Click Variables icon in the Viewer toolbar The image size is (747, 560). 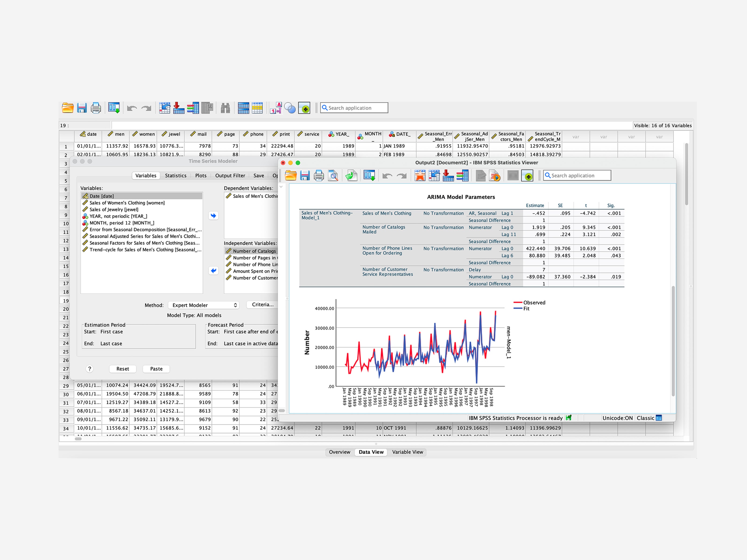(462, 175)
